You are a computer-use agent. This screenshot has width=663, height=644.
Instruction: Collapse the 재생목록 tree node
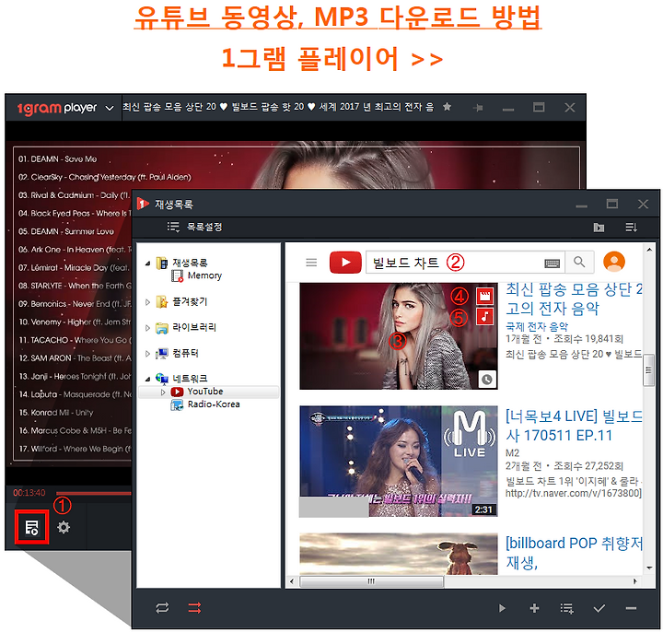[x=147, y=263]
